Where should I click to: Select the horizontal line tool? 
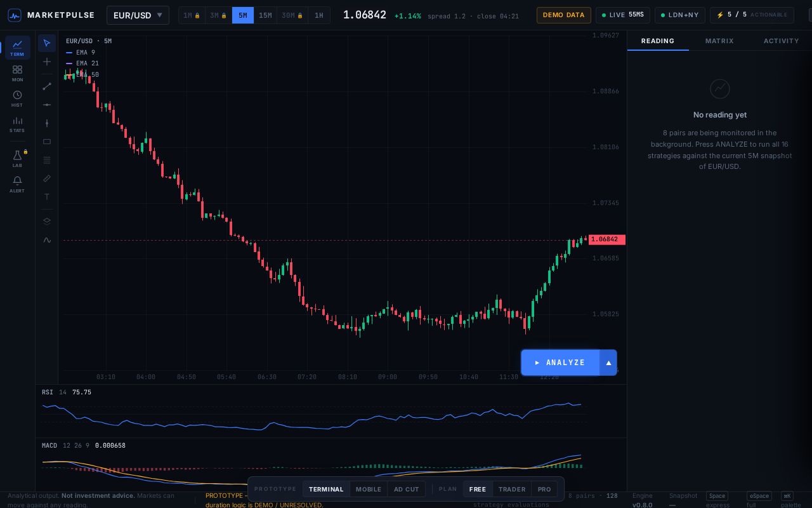point(47,105)
